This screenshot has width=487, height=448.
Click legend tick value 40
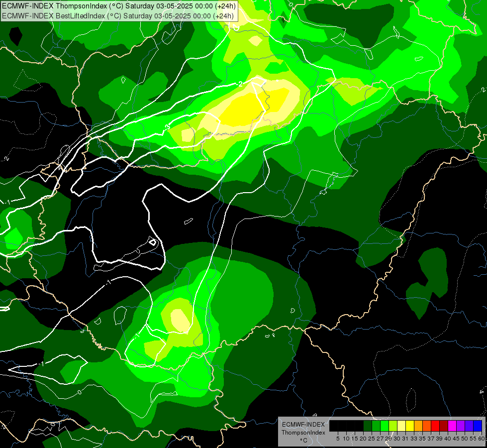pos(448,439)
